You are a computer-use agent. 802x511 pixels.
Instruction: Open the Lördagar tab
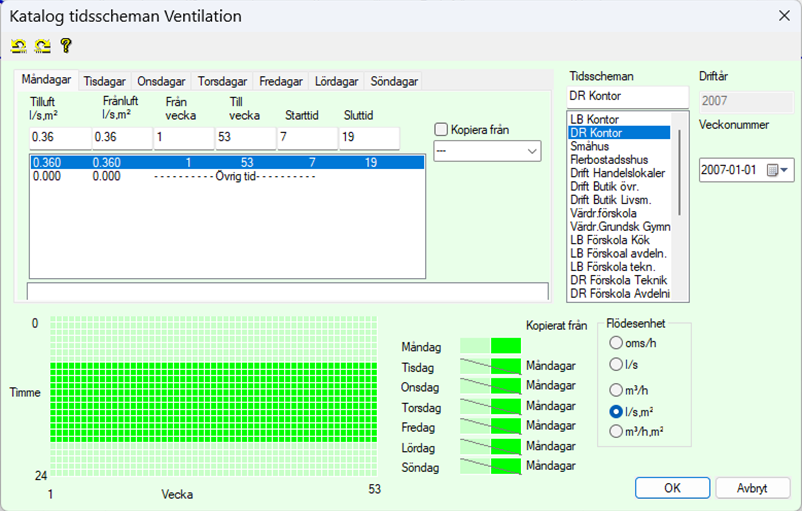point(337,82)
